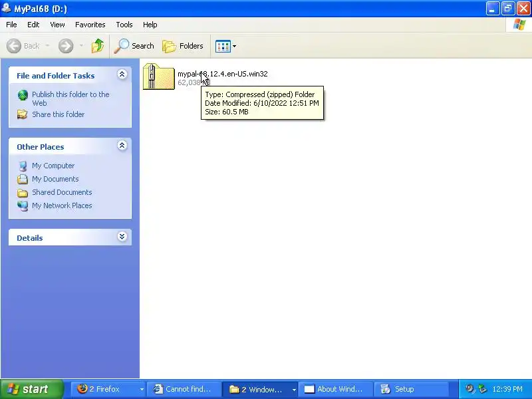Click the Start button
Viewport: 532px width, 399px height.
[x=32, y=389]
